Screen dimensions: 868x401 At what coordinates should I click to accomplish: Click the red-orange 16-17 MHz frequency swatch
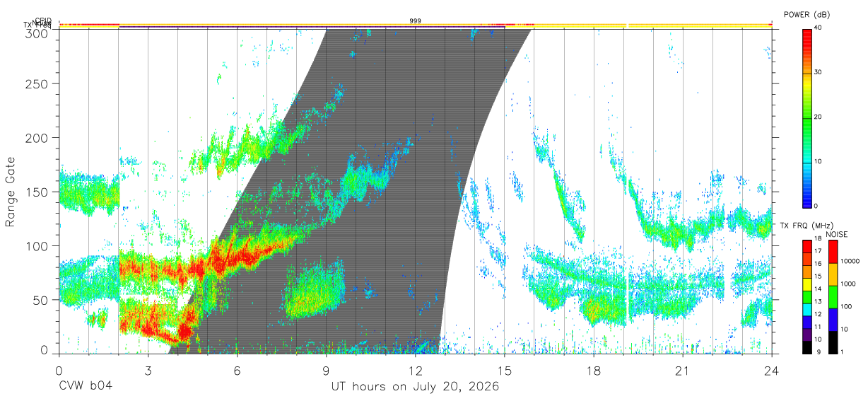[x=806, y=258]
